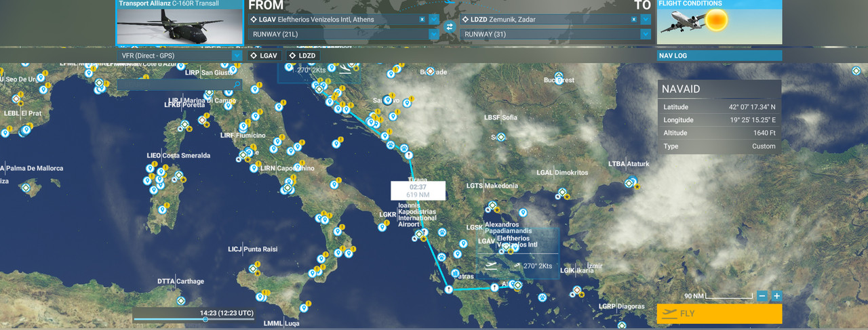Adjust the 14:23 time of day slider
Image resolution: width=868 pixels, height=330 pixels.
205,319
